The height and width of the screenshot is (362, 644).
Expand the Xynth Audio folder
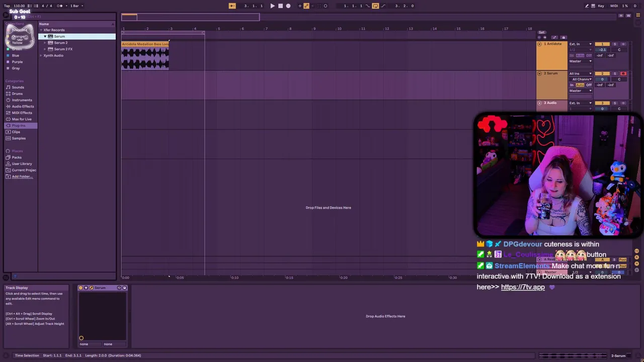coord(41,55)
